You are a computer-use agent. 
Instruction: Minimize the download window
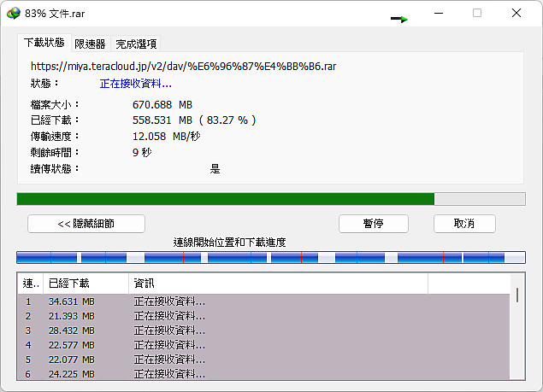(439, 13)
